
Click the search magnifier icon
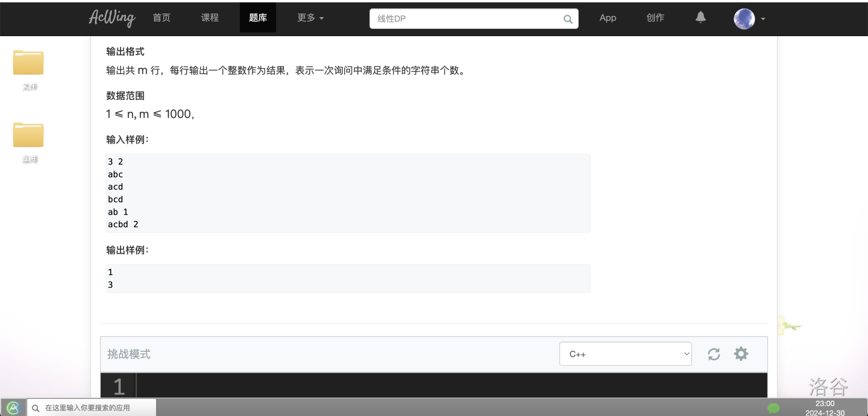[568, 19]
